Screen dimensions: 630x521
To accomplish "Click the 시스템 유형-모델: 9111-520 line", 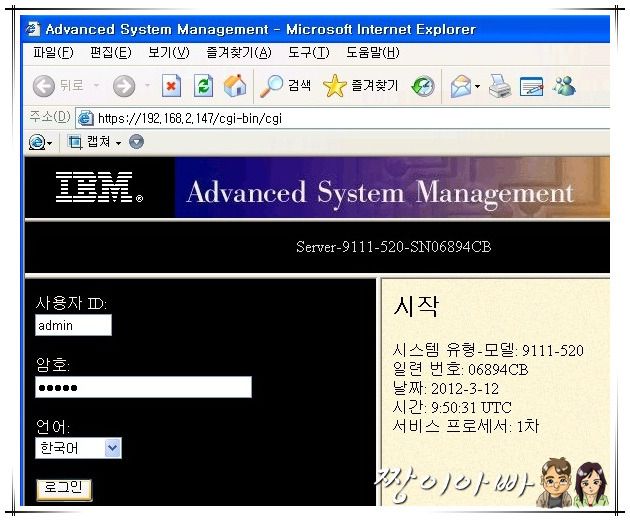I will pos(488,350).
